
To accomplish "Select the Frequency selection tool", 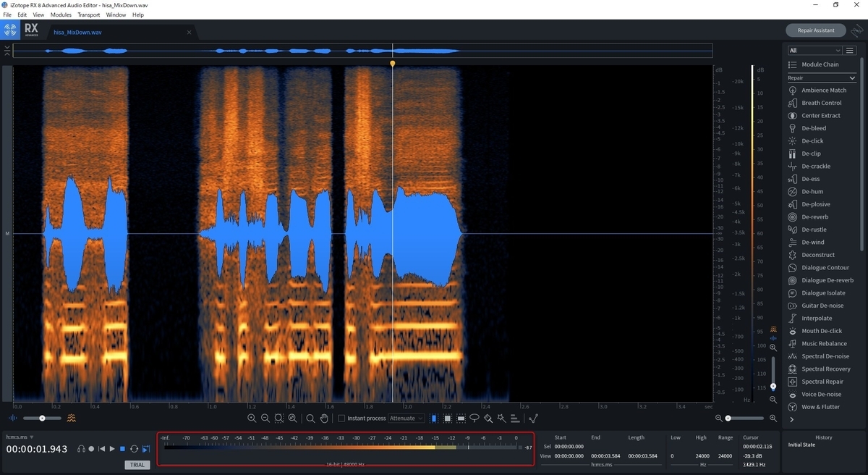I will 461,418.
